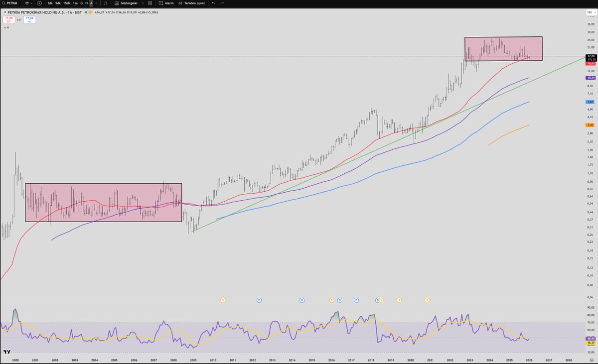Click the 2001-2008 pink rectangle drawing
The height and width of the screenshot is (364, 598).
tap(103, 203)
